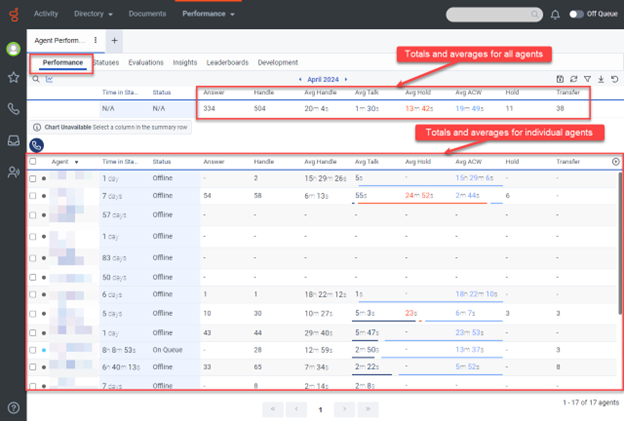Open Documents in top navigation
Viewport: 624px width, 421px height.
pos(147,15)
